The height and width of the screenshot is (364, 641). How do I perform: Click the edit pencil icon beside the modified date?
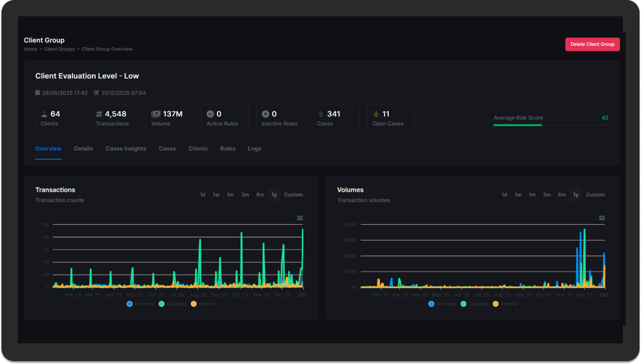click(x=96, y=92)
